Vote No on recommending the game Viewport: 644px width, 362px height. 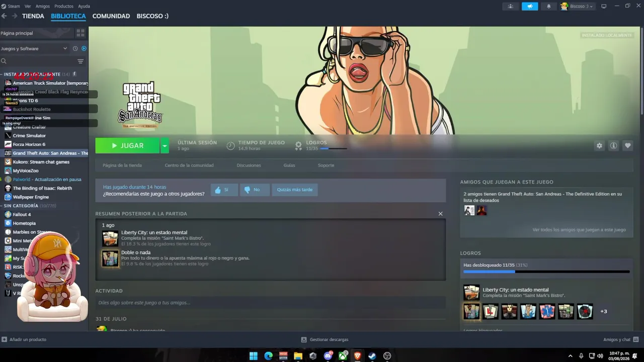(255, 190)
